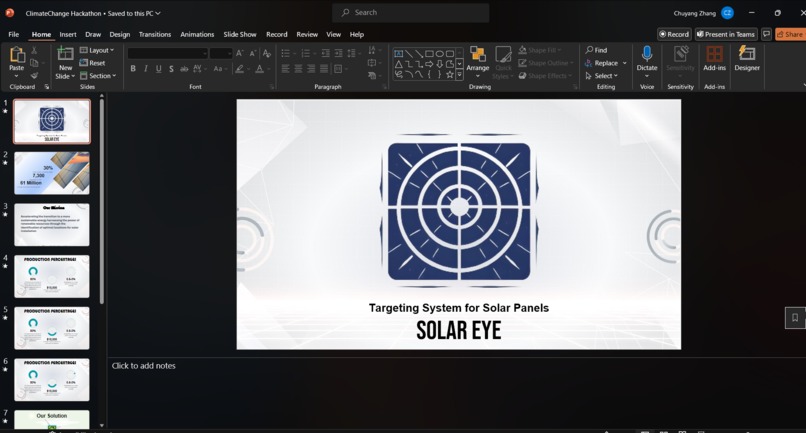Image resolution: width=806 pixels, height=433 pixels.
Task: Align text left
Action: click(x=285, y=68)
